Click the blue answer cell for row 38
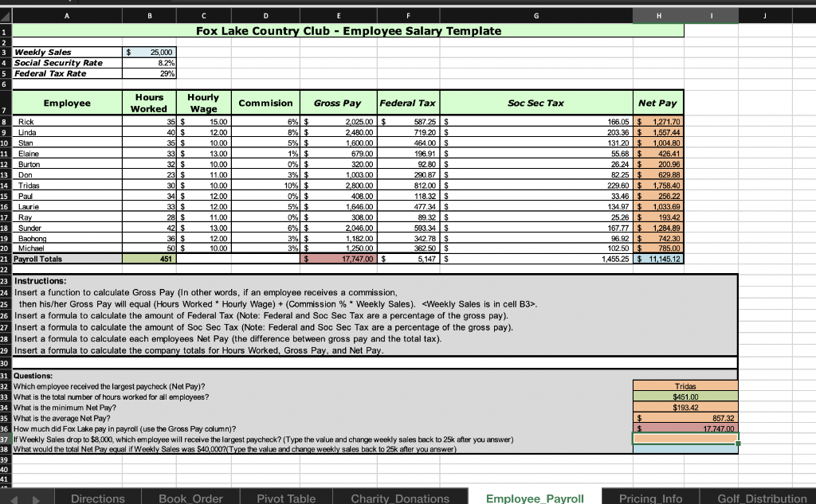 685,449
